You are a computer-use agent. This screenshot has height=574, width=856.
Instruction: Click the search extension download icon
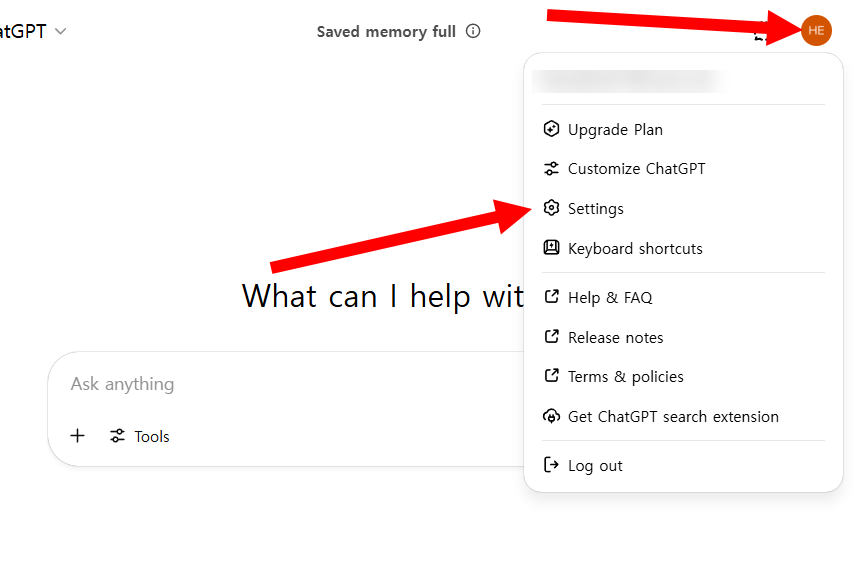(x=551, y=416)
